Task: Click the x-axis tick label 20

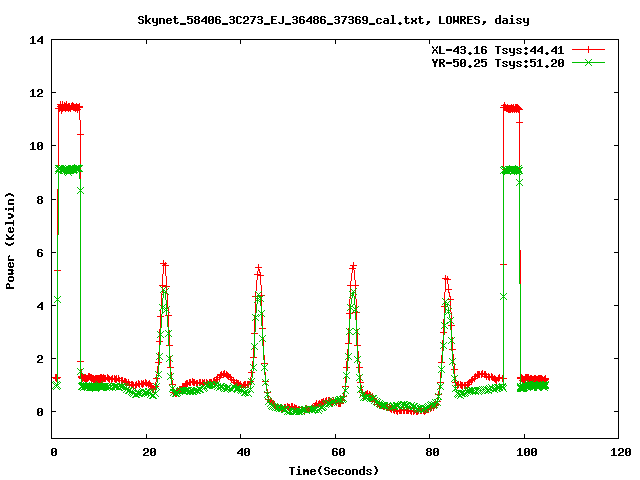Action: pyautogui.click(x=149, y=452)
